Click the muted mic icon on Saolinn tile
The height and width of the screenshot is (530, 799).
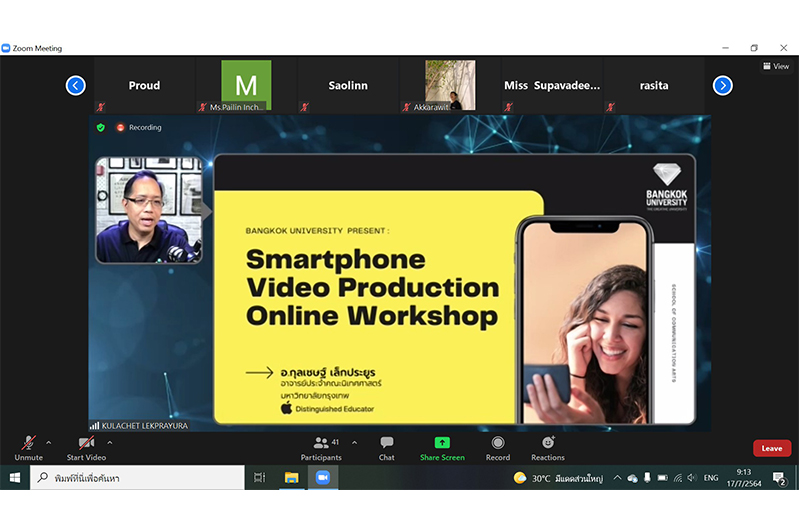(x=305, y=107)
